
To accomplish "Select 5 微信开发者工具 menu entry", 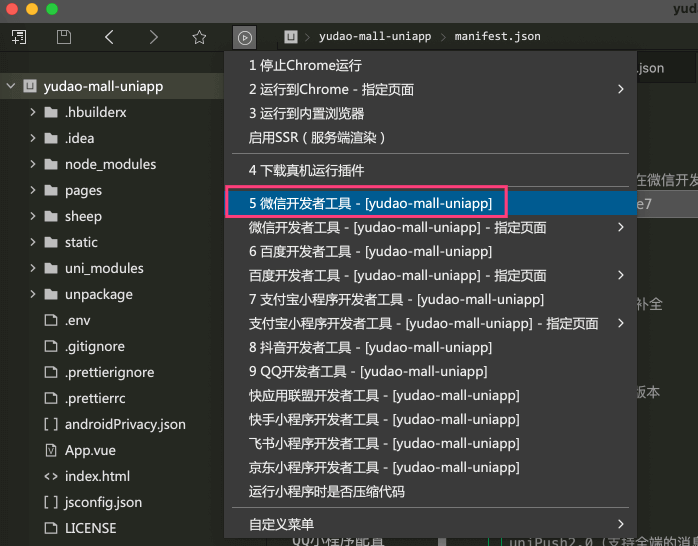I will [x=370, y=203].
